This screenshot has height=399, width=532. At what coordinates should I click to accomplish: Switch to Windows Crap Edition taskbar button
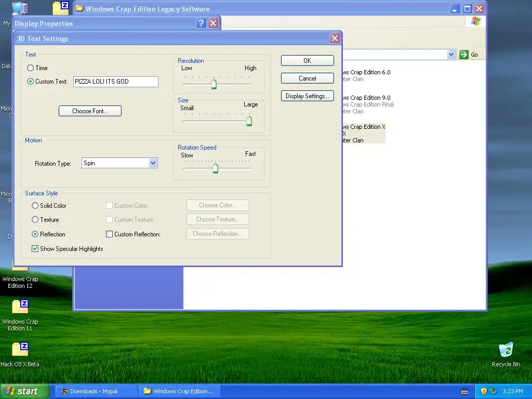[x=179, y=391]
